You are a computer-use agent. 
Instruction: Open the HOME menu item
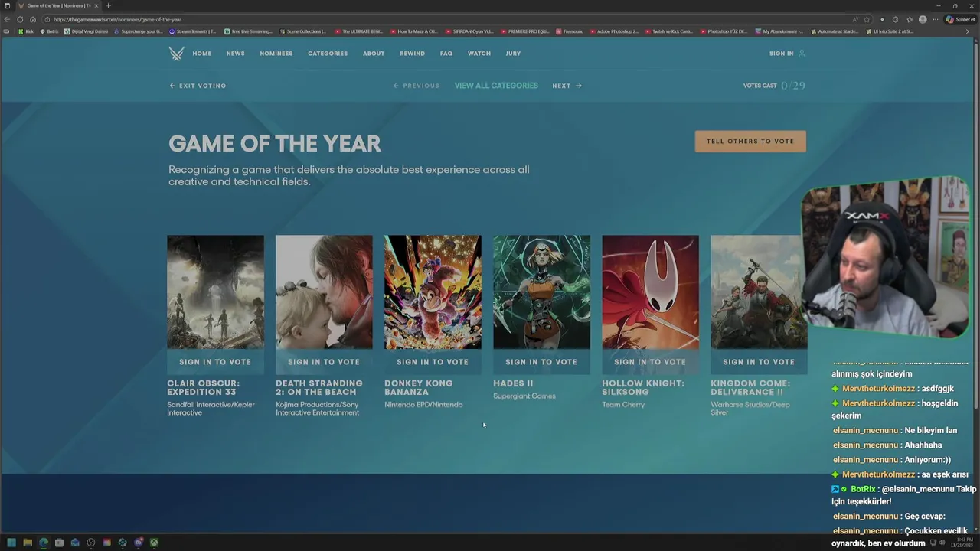tap(202, 54)
